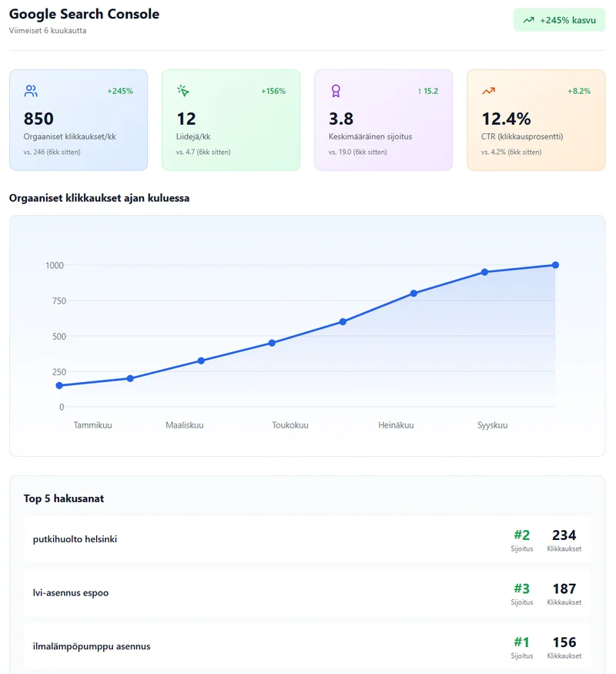Click the #2 ranking value
Screen dimensions: 616x674
click(522, 535)
